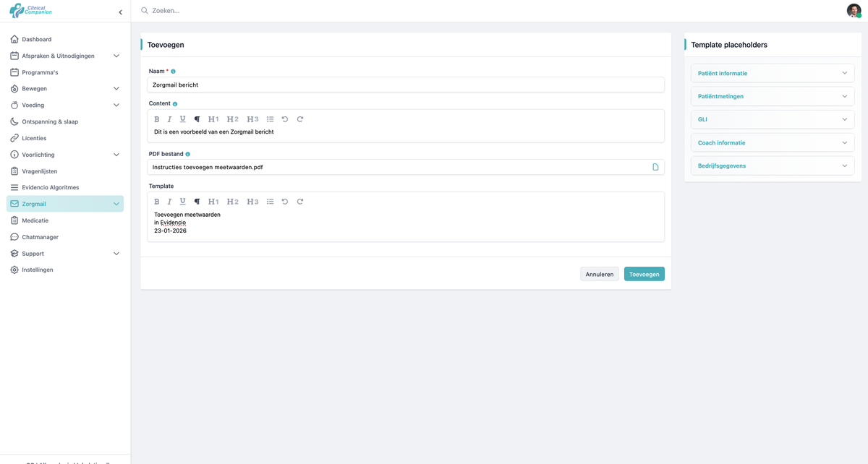This screenshot has height=464, width=868.
Task: Collapse the sidebar with the chevron
Action: [120, 12]
